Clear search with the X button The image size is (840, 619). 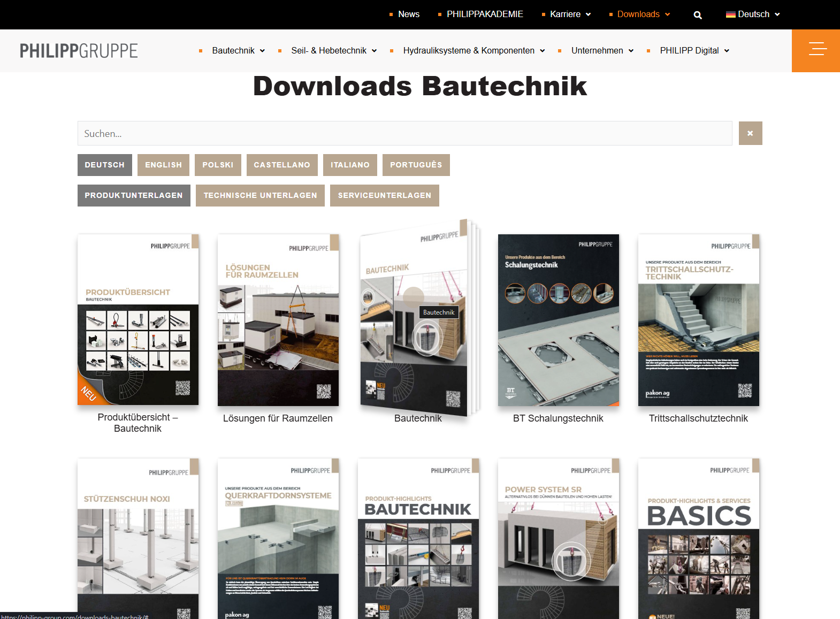[750, 133]
